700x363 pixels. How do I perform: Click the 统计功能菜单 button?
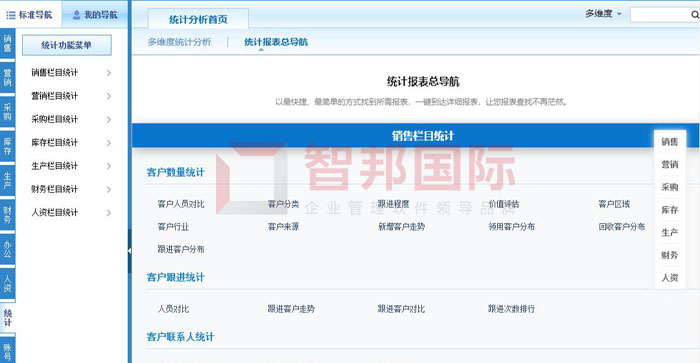(67, 45)
